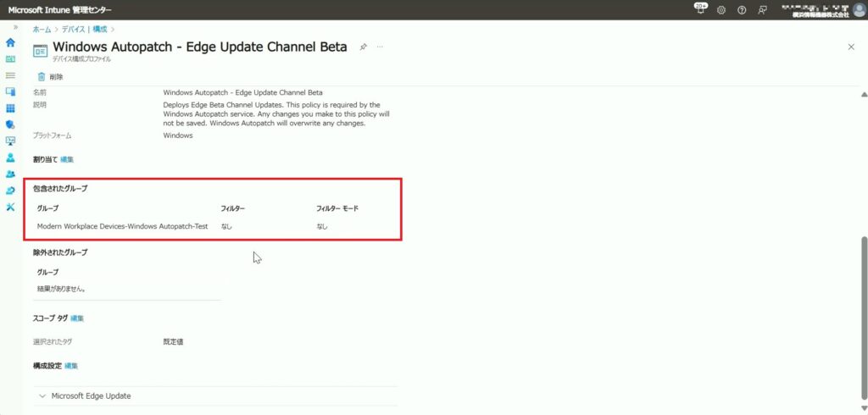The image size is (868, 415).
Task: Go to デバイス | 構成 in the breadcrumb
Action: tap(84, 30)
